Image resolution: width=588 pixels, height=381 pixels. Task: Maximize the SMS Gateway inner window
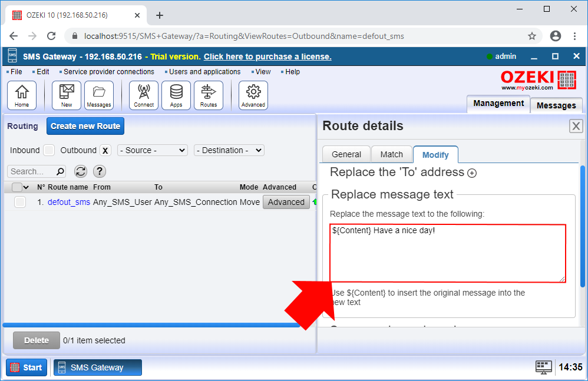coord(556,56)
